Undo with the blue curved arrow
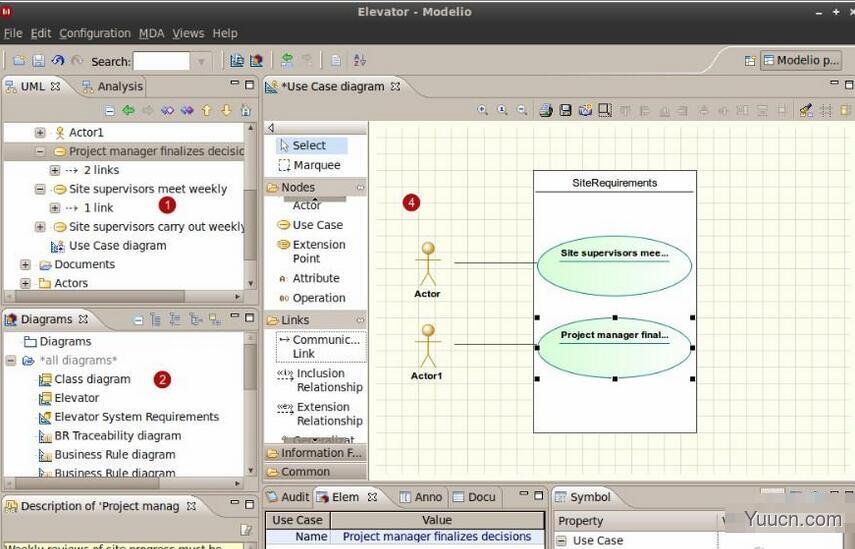 [x=58, y=61]
